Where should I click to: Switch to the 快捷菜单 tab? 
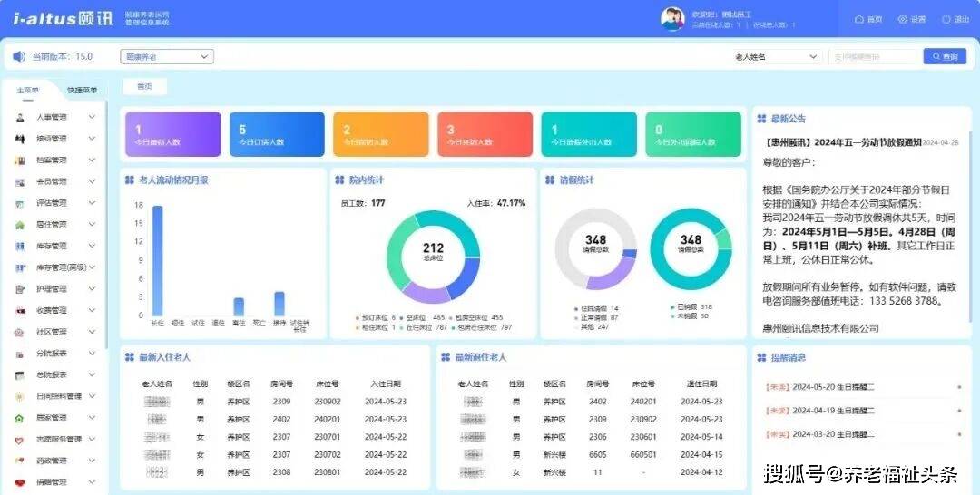(82, 91)
